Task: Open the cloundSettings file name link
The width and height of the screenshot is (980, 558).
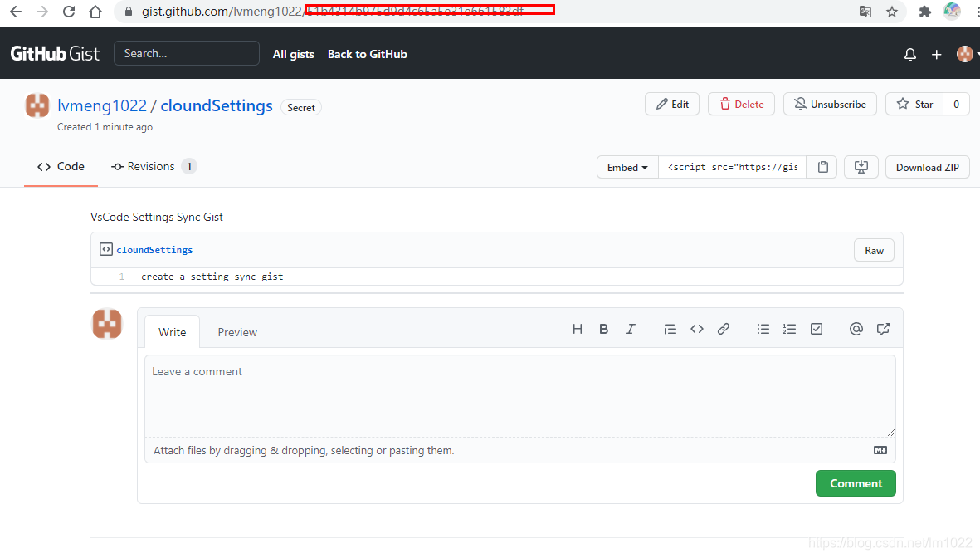Action: click(x=154, y=250)
